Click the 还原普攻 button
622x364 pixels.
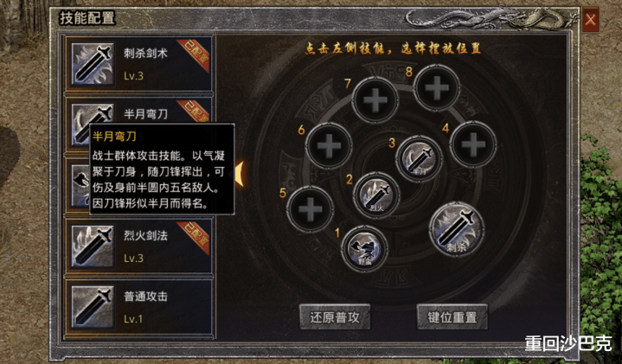click(335, 317)
